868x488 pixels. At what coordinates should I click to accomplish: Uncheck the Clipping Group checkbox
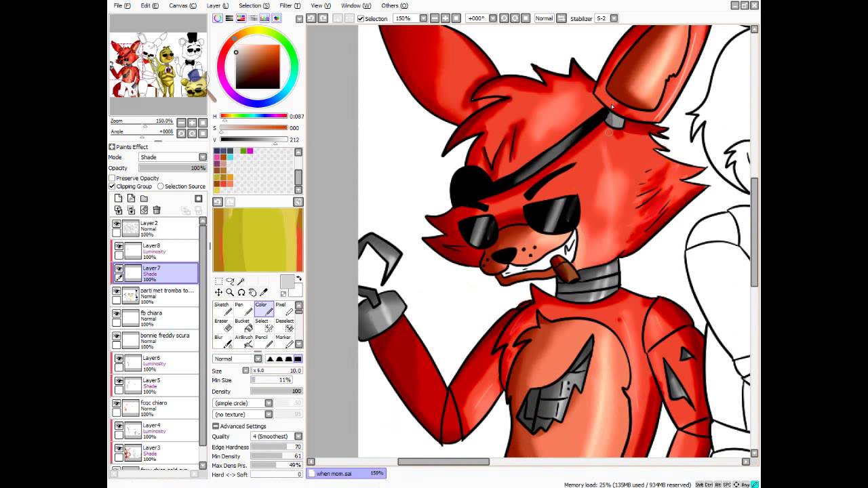tap(112, 186)
